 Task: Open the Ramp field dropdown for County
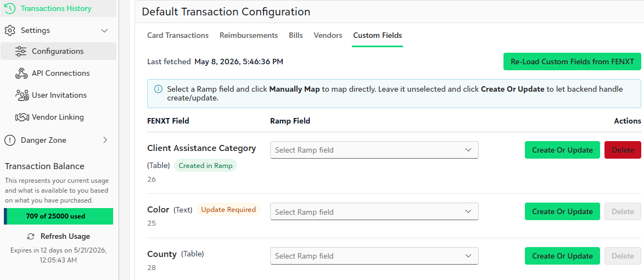(374, 256)
